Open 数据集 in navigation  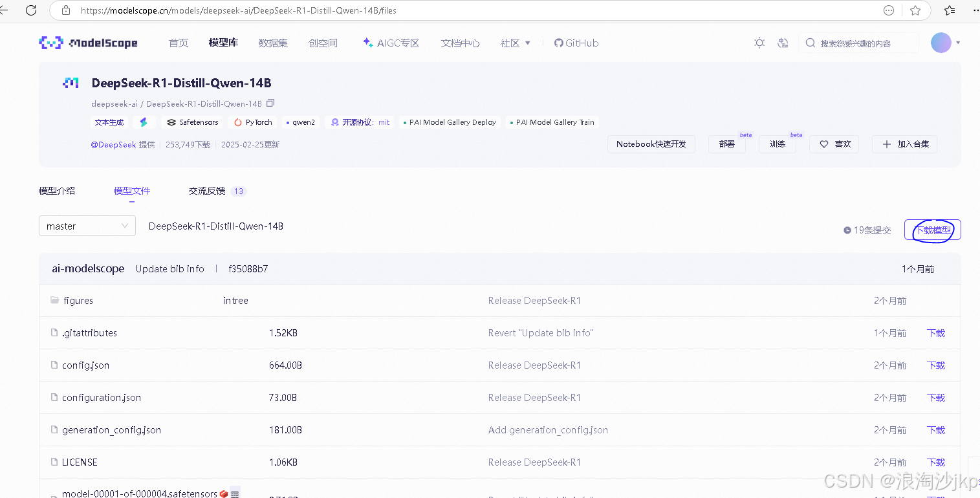[x=273, y=43]
